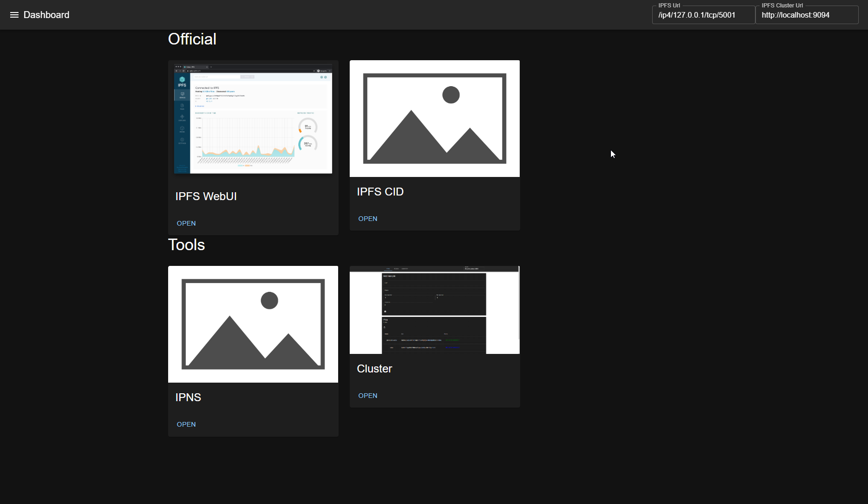Click the "Cluster" card title
The image size is (868, 504).
375,369
